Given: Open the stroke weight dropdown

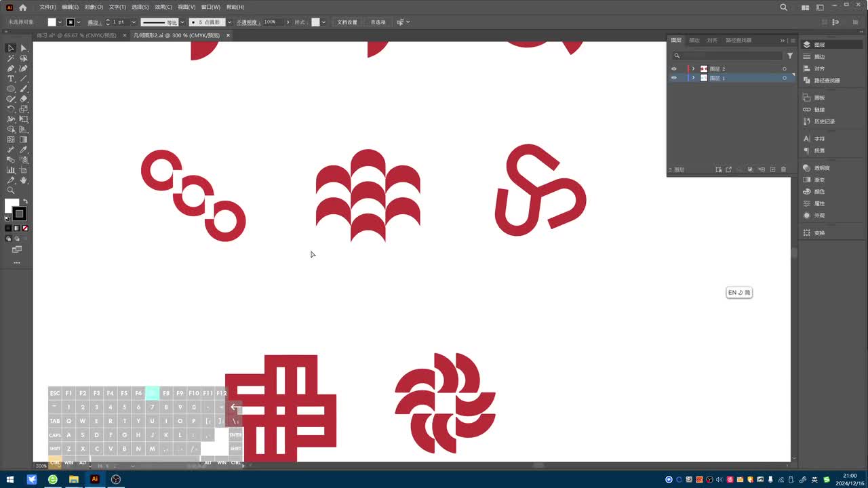Looking at the screenshot, I should tap(133, 22).
